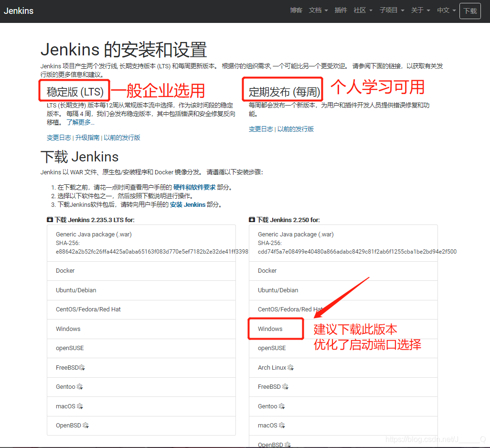This screenshot has width=490, height=448.
Task: Select LTS Windows download option
Action: click(141, 329)
